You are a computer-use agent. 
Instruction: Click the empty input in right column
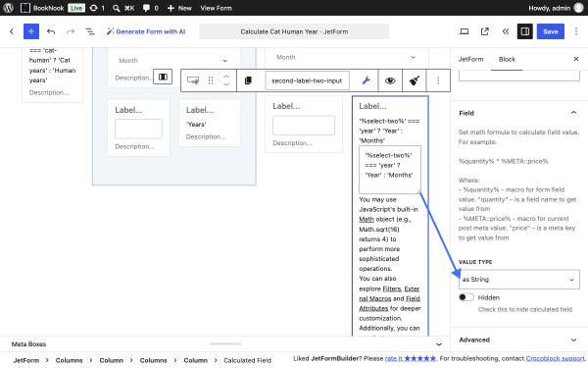point(304,125)
